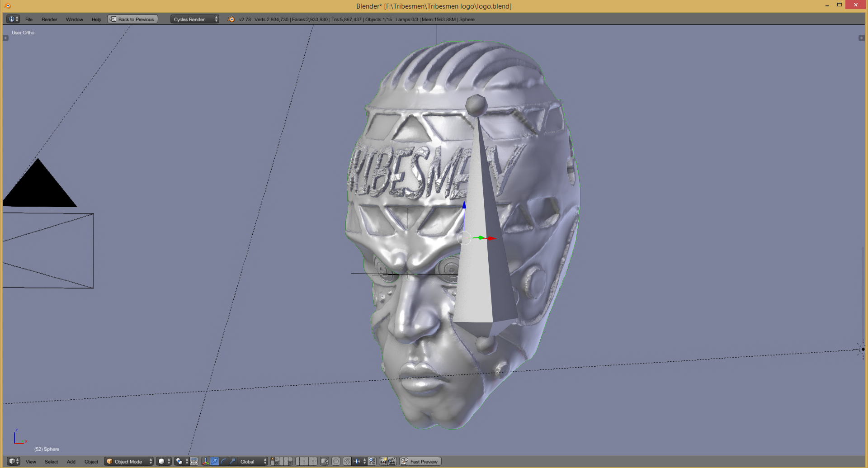Click the Blender logo icon in header
Screen dimensions: 868x468
point(231,19)
